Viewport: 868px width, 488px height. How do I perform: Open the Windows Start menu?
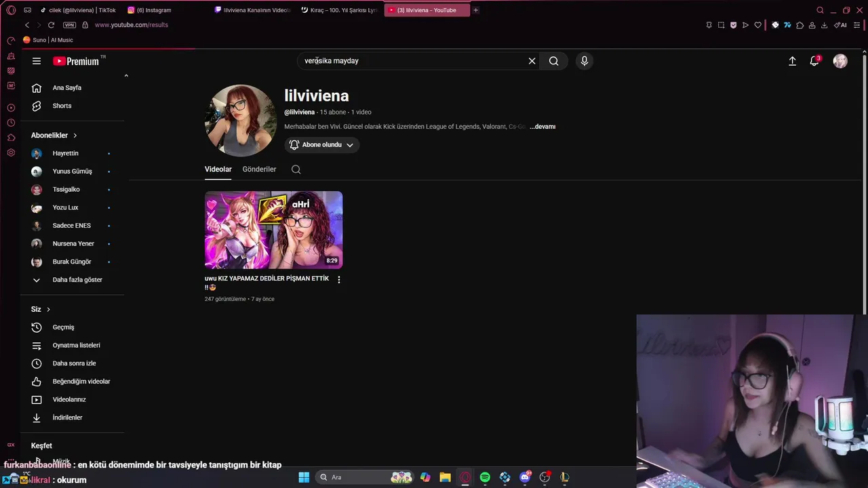[304, 477]
